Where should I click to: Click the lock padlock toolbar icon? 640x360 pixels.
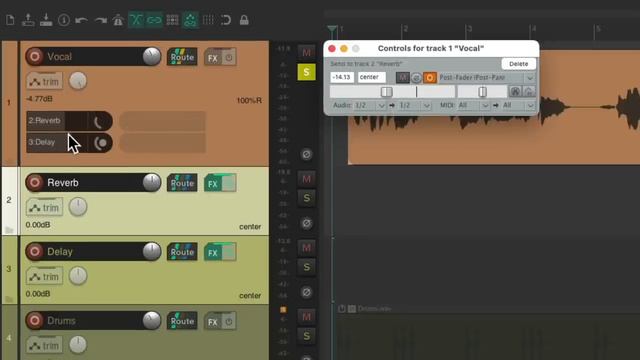[x=244, y=20]
